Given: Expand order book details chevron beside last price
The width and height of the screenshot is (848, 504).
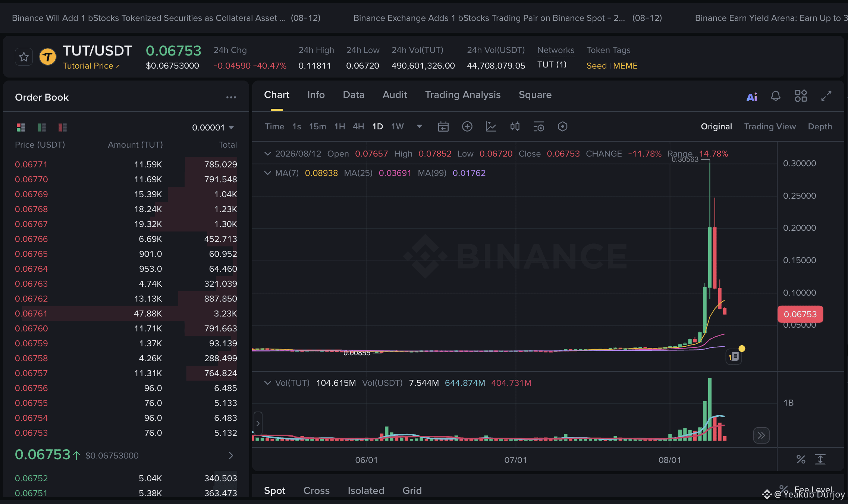Looking at the screenshot, I should pos(231,456).
